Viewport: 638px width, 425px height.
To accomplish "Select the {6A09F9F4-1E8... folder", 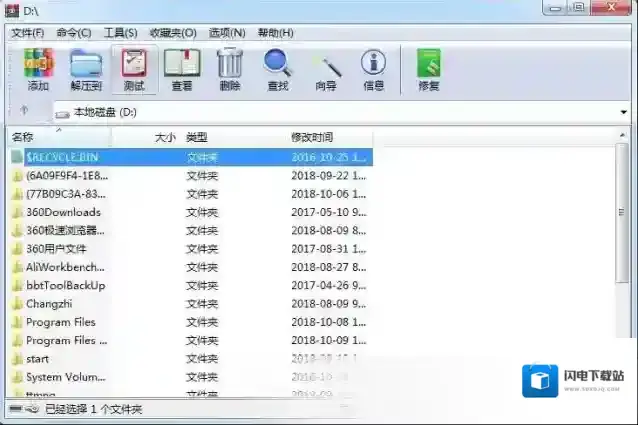I will [x=67, y=176].
